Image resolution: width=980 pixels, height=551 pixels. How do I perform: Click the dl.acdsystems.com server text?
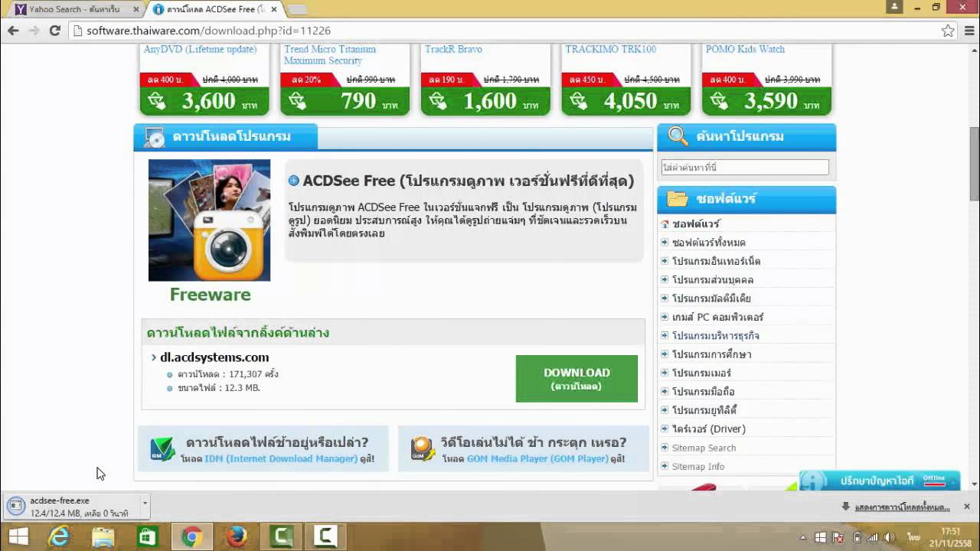pos(214,357)
